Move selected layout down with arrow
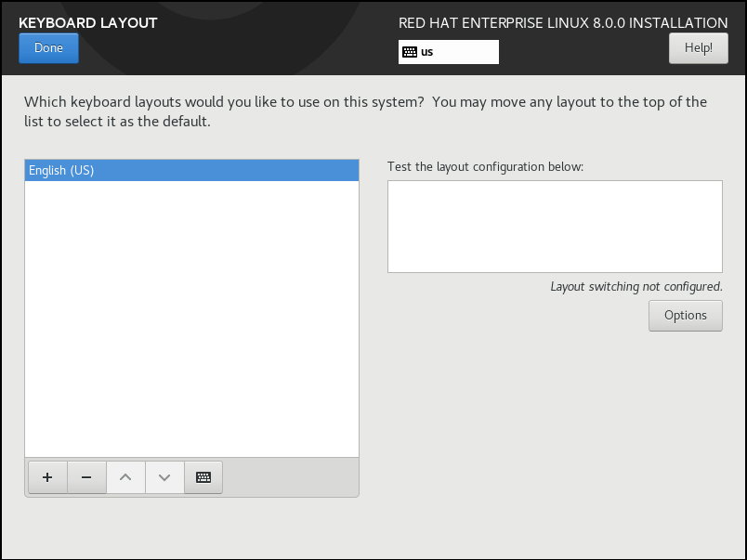Screen dimensions: 747x560 (x=164, y=477)
